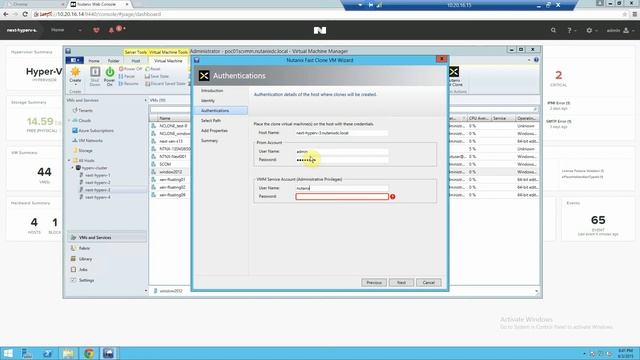
Task: Open Prism help question mark menu
Action: tap(571, 30)
